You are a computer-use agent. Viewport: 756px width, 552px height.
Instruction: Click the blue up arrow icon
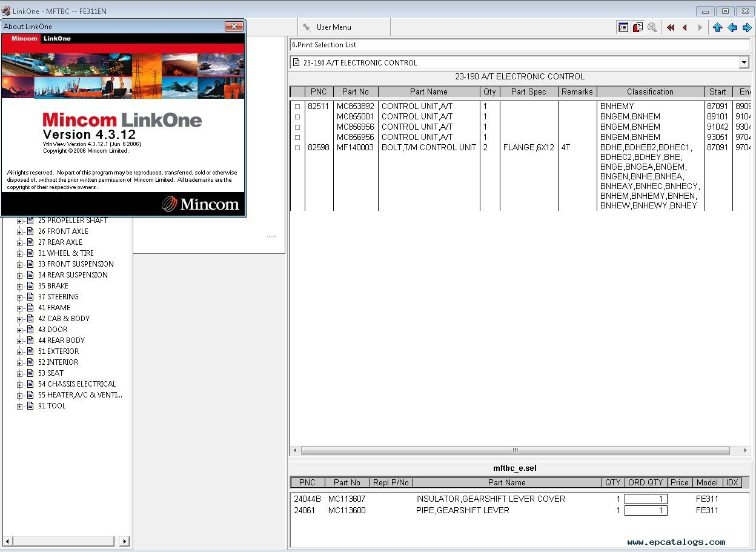point(718,27)
